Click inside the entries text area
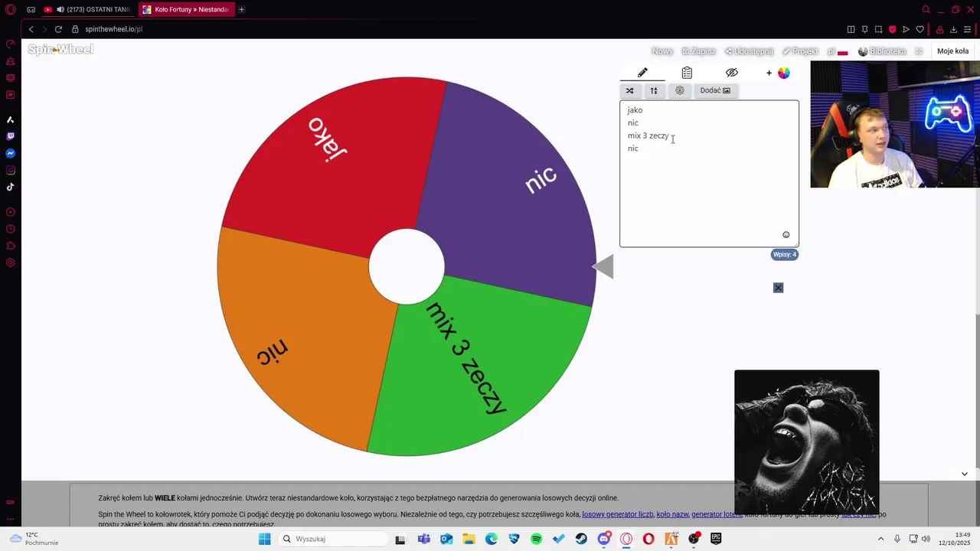The width and height of the screenshot is (980, 551). click(709, 174)
